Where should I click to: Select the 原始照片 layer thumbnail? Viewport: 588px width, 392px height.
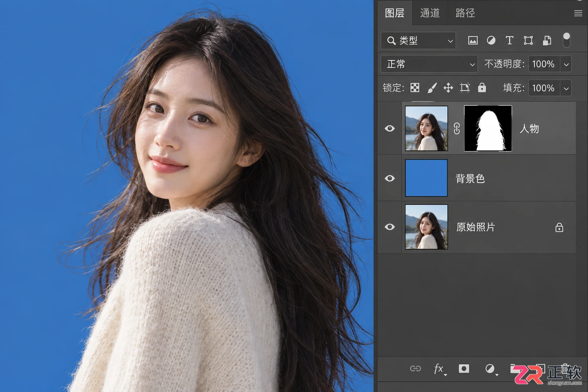click(x=426, y=227)
